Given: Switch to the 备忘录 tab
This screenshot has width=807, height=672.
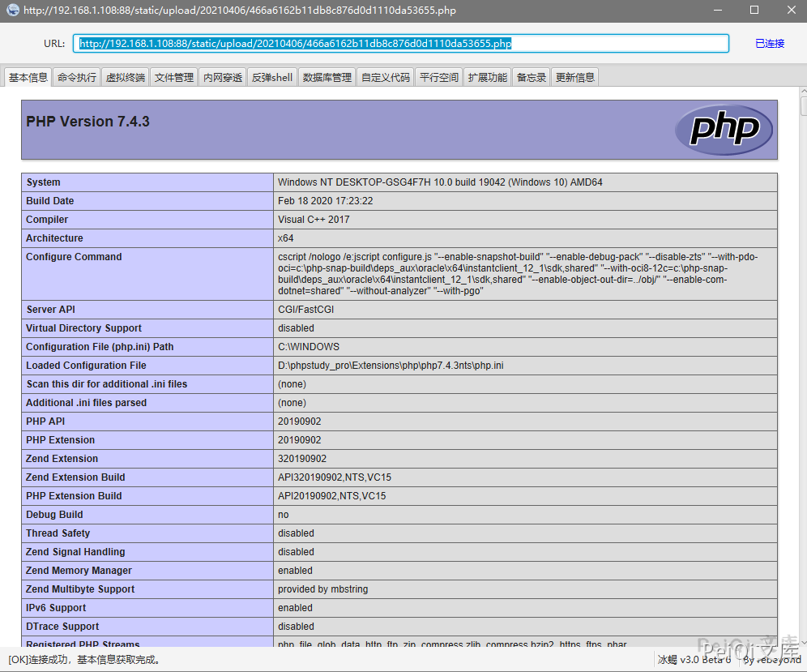Looking at the screenshot, I should tap(532, 77).
